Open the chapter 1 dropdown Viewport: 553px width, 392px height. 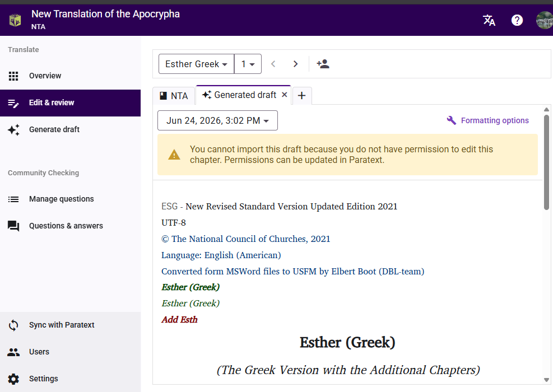pyautogui.click(x=248, y=64)
